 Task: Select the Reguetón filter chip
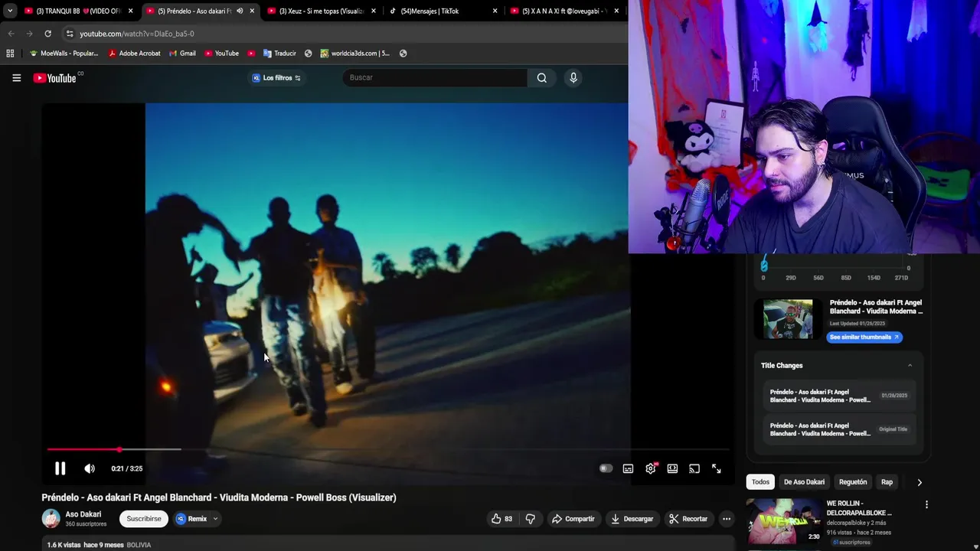pyautogui.click(x=853, y=482)
